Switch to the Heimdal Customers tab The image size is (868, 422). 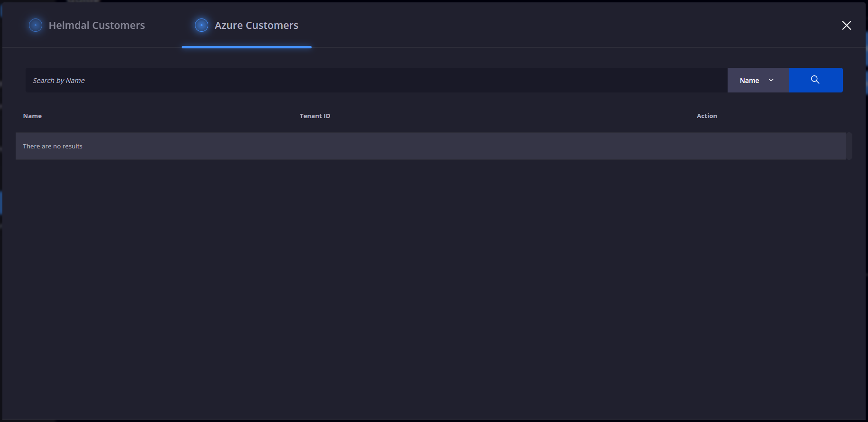click(87, 25)
